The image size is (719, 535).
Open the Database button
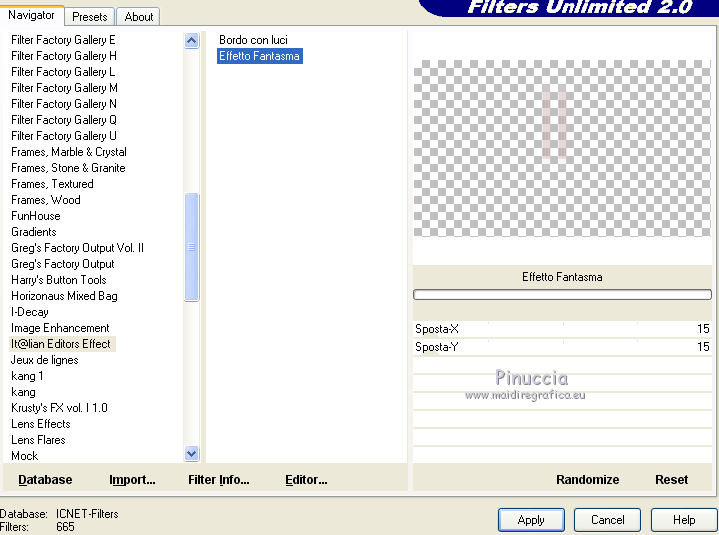(x=45, y=480)
